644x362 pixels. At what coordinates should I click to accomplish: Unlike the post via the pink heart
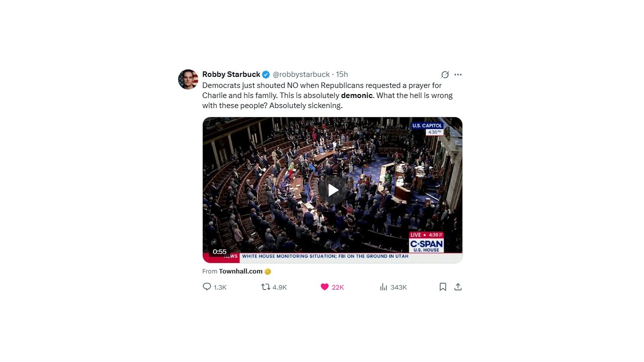(x=325, y=287)
